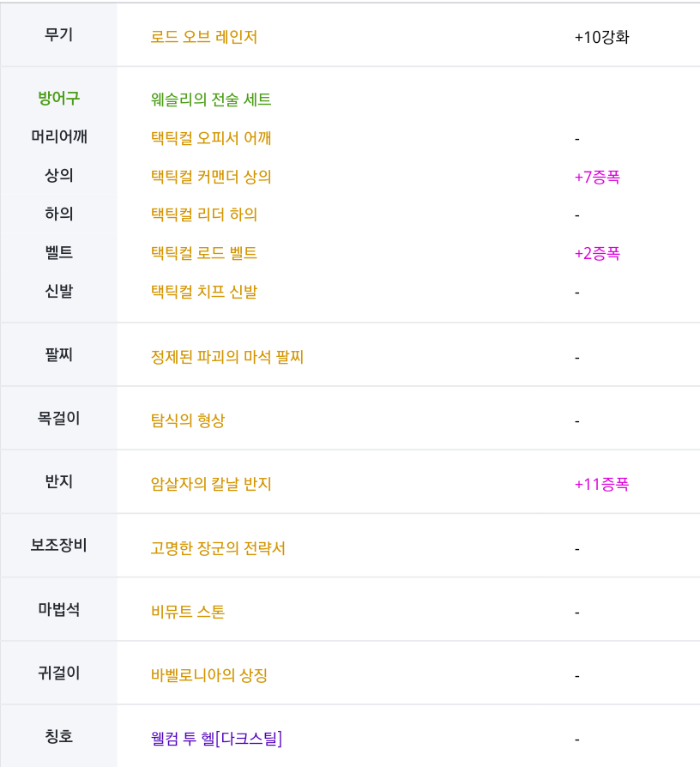Image resolution: width=700 pixels, height=767 pixels.
Task: Select the +11증폭 value for the ring
Action: click(x=601, y=485)
